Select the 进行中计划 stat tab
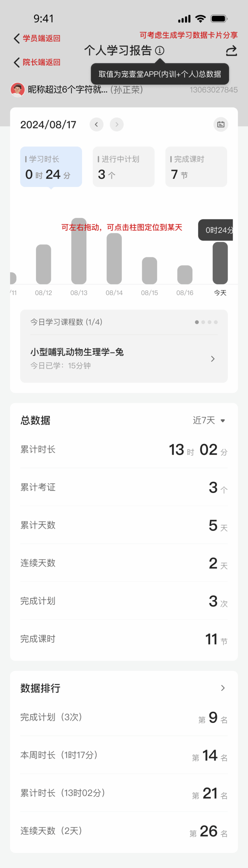Viewport: 248px width, 868px height. pos(124,167)
